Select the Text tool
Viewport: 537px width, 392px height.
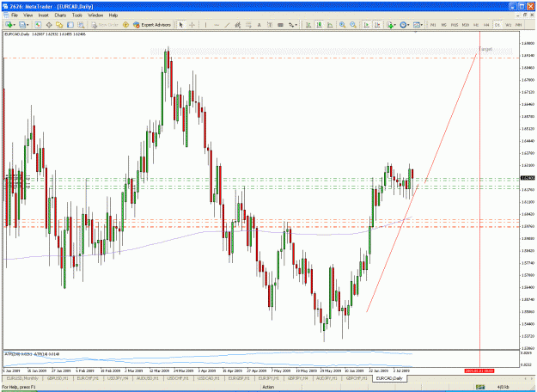point(259,25)
